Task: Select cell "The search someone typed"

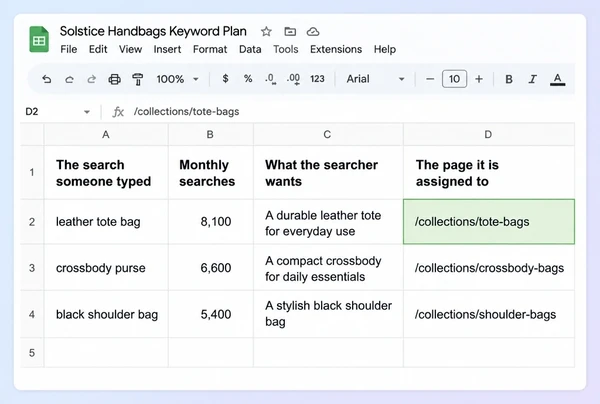Action: [x=106, y=173]
